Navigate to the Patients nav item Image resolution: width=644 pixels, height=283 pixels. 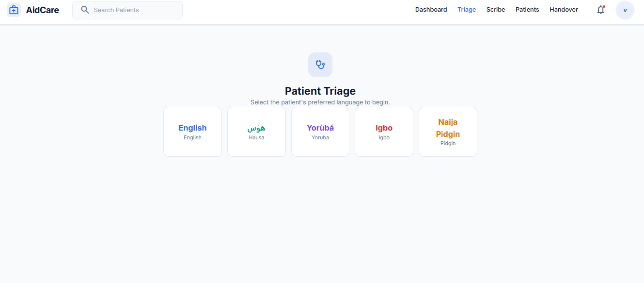click(x=527, y=10)
